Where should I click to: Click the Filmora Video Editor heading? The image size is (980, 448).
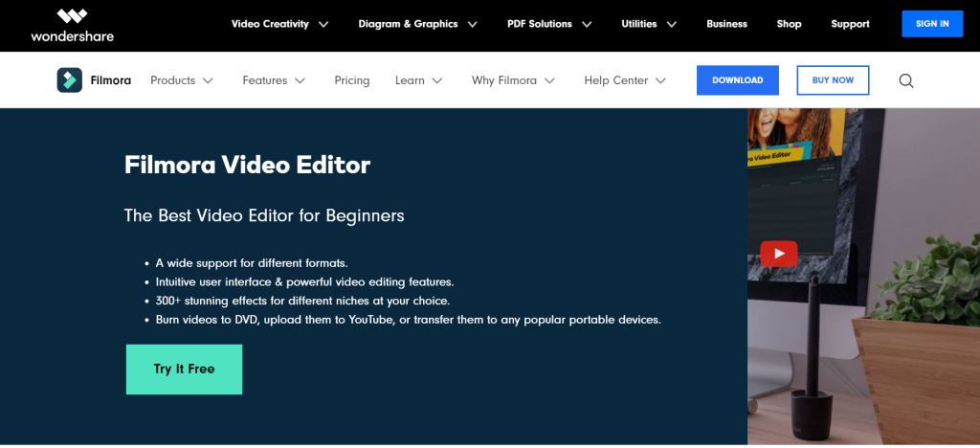(247, 165)
